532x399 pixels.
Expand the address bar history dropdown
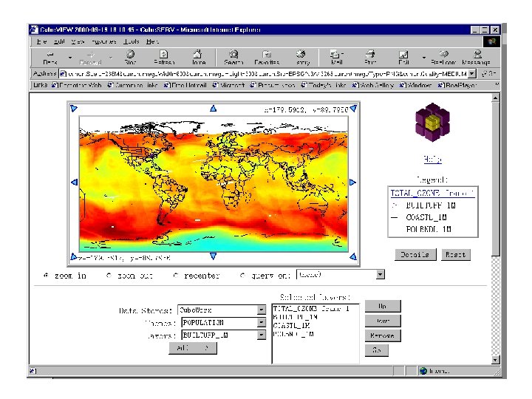(x=472, y=73)
